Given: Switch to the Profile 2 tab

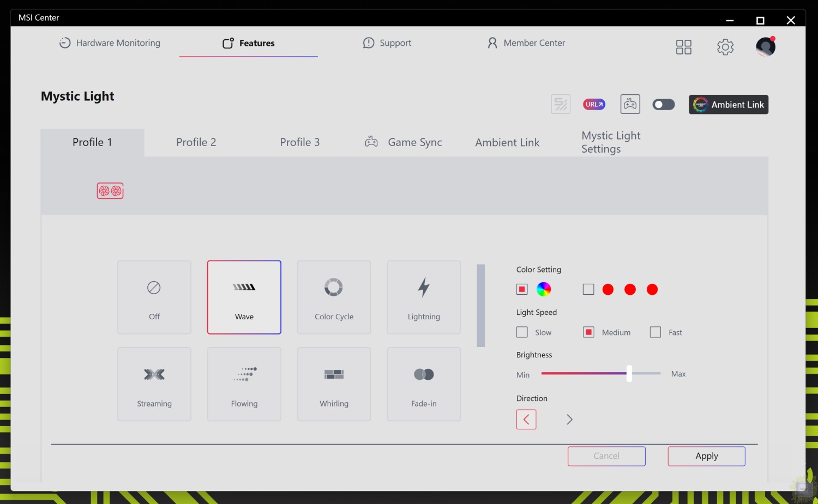Looking at the screenshot, I should [196, 142].
